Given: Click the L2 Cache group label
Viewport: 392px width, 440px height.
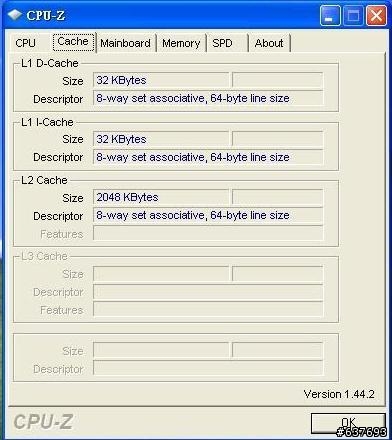Looking at the screenshot, I should click(44, 180).
